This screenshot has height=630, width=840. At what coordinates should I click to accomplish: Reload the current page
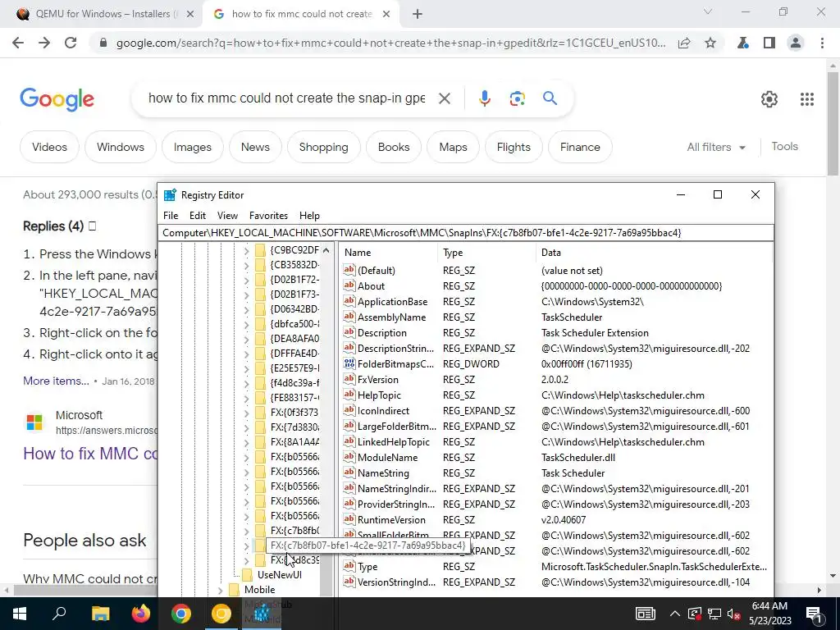71,43
